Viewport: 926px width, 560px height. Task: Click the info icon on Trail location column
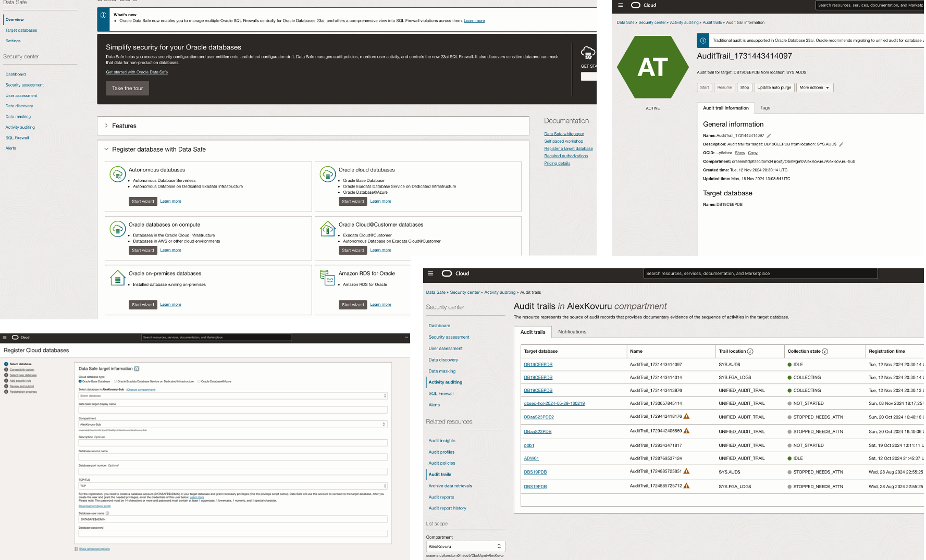click(750, 351)
